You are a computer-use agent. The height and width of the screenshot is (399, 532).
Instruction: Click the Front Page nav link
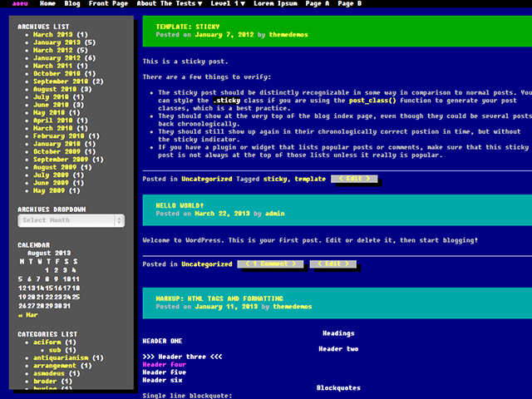[x=108, y=4]
